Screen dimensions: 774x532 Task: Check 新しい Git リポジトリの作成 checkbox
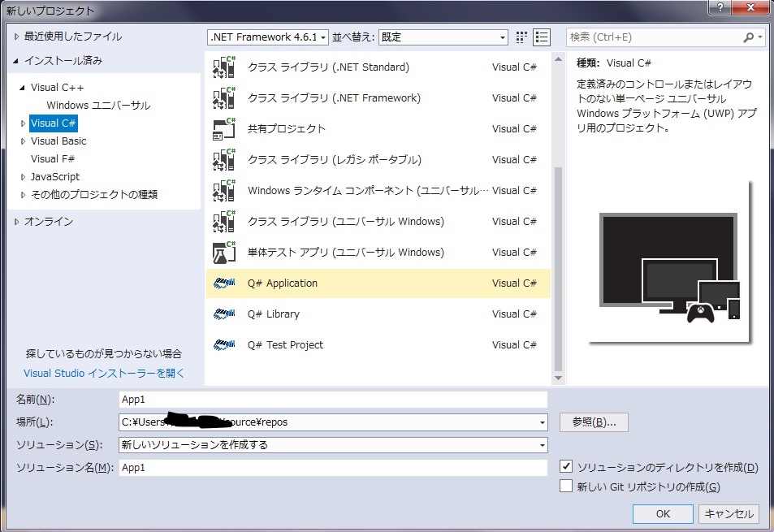(566, 486)
